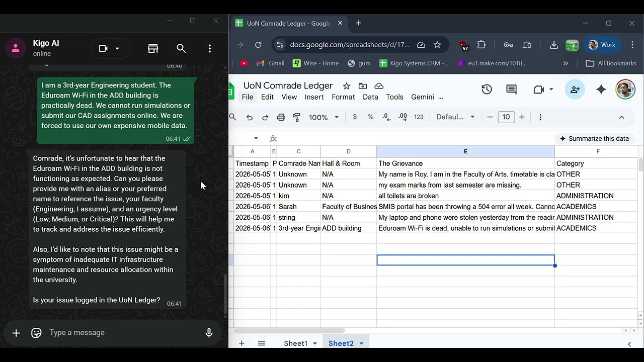Open the All Bookmarks folder
Screen dimensions: 644x362
611,63
